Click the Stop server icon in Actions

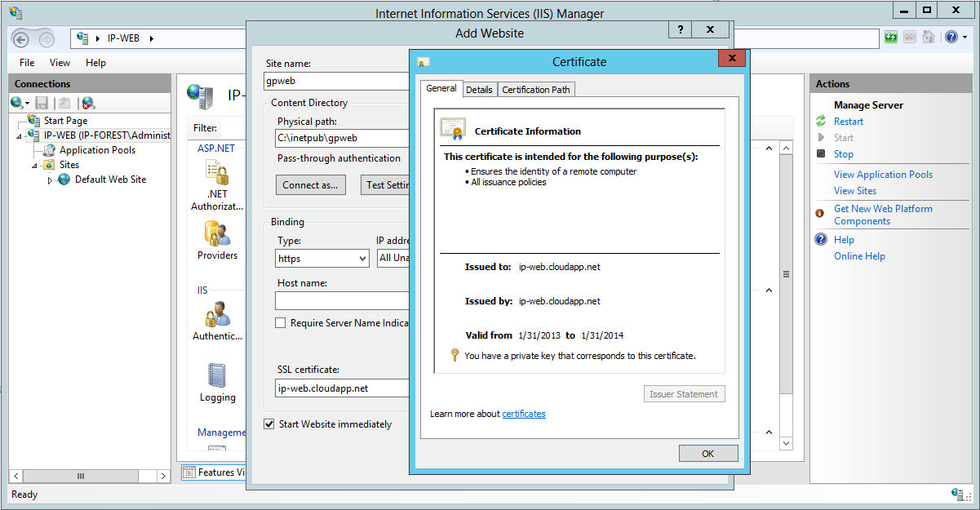click(x=821, y=154)
